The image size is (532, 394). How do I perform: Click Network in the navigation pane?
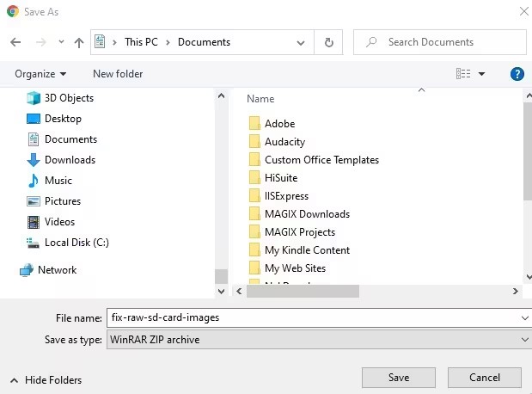57,270
